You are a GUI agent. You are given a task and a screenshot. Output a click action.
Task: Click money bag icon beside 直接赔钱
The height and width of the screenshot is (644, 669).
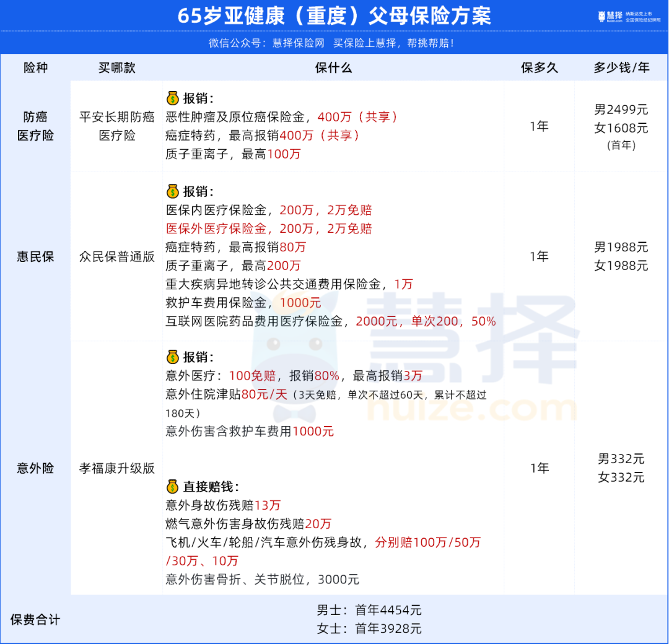tap(173, 486)
